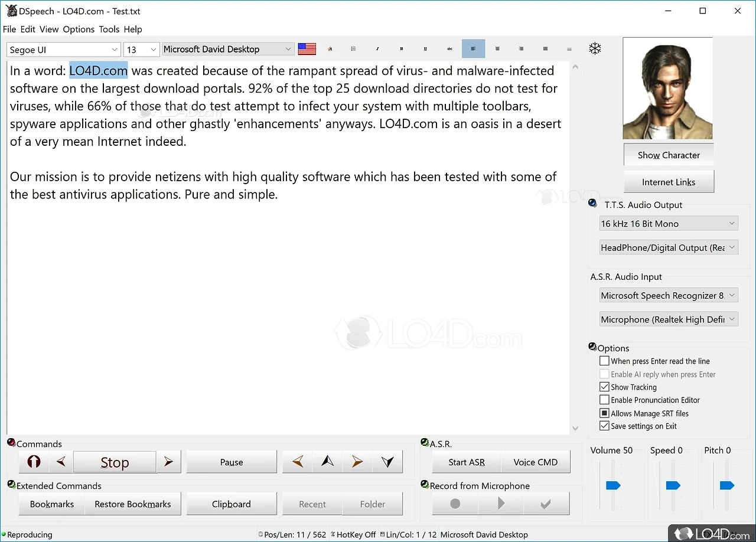The height and width of the screenshot is (542, 756).
Task: Click the highlighted LO4D.com word in text
Action: tap(98, 71)
